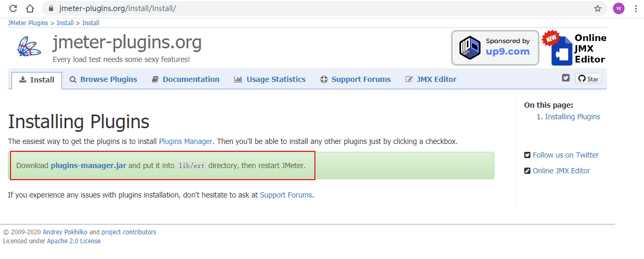Image resolution: width=644 pixels, height=259 pixels.
Task: Click the JMeter Plugins breadcrumb link
Action: (28, 23)
